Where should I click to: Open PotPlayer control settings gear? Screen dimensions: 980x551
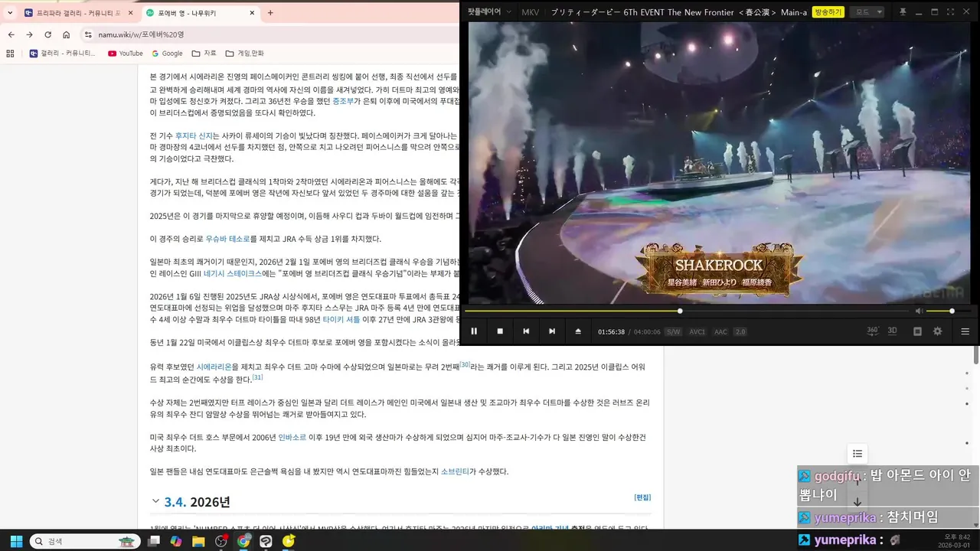pos(937,331)
